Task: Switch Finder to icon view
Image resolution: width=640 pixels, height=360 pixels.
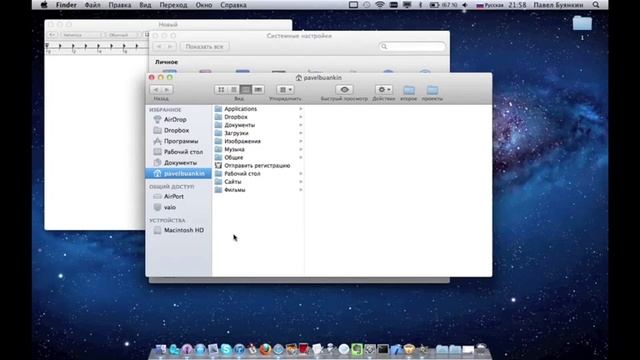Action: pos(221,89)
